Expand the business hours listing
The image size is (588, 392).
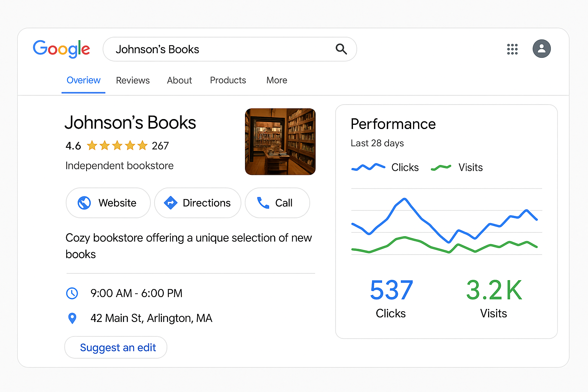coord(136,293)
